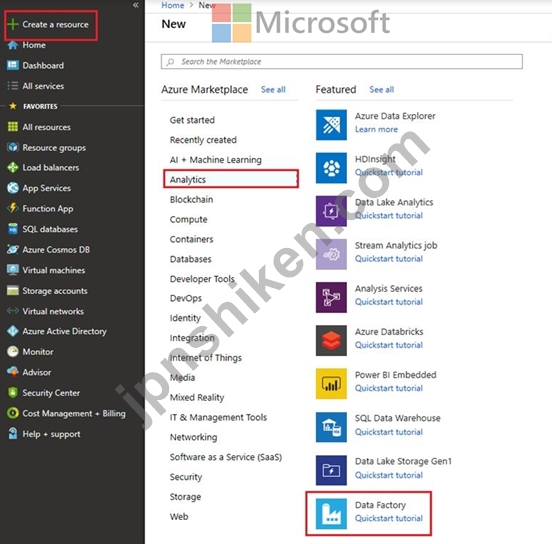Open Software as a Service (SaaS) category

point(226,457)
